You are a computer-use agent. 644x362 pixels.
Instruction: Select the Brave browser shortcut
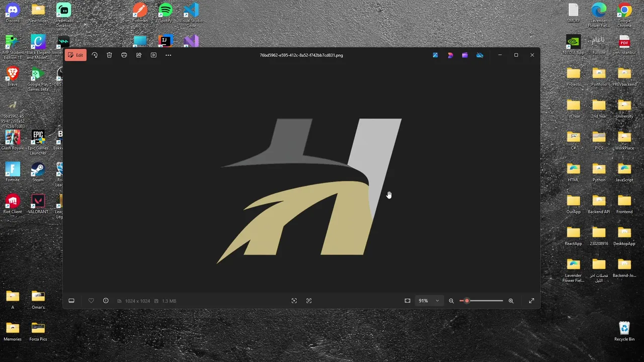[x=13, y=77]
